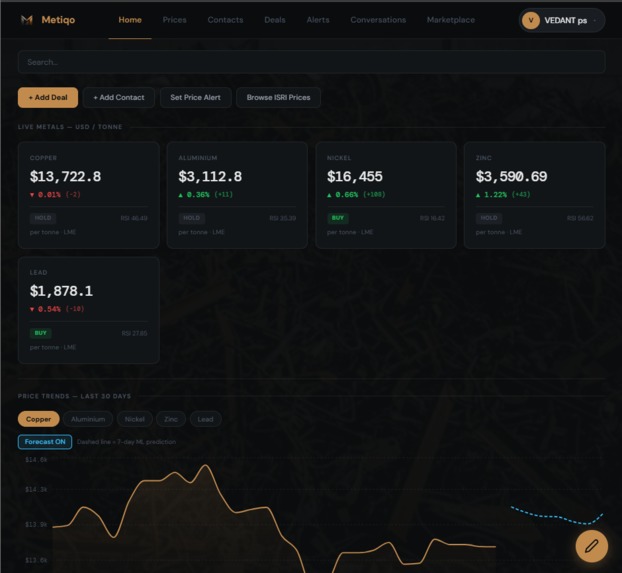Open the Contacts tab
Viewport: 622px width, 573px height.
225,20
